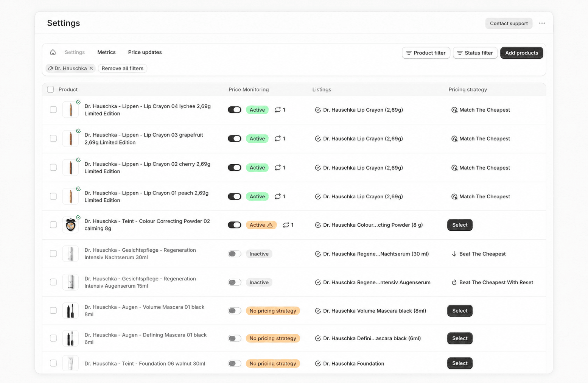Turn on monitoring for Defining Mascara 01 black
This screenshot has width=588, height=383.
(235, 338)
